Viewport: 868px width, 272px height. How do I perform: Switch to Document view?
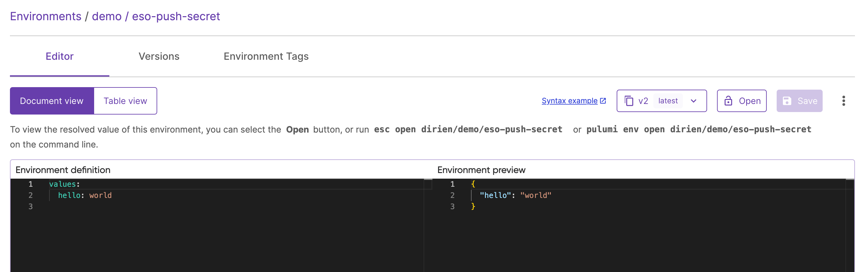pos(52,101)
